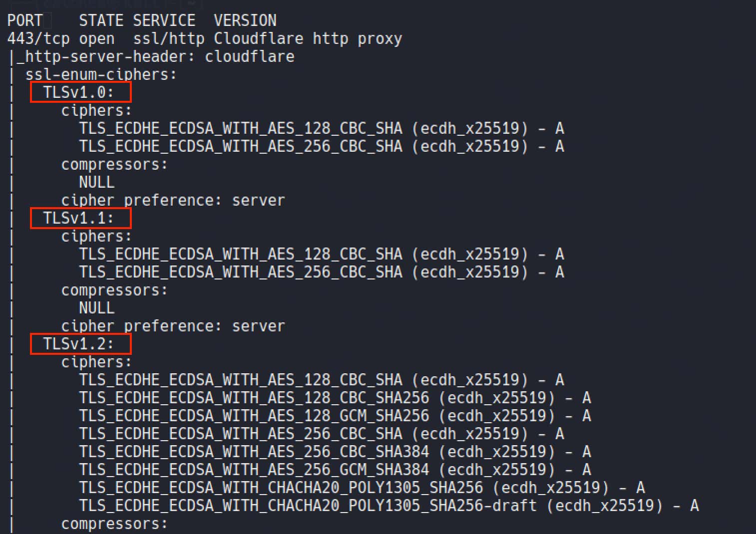Click the STATE column header

[x=101, y=20]
